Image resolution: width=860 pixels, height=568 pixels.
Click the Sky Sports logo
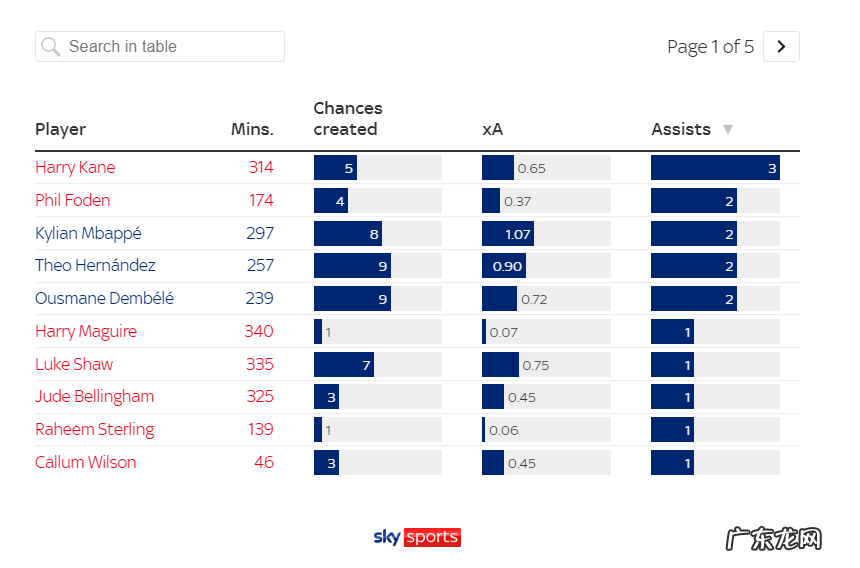pos(417,537)
